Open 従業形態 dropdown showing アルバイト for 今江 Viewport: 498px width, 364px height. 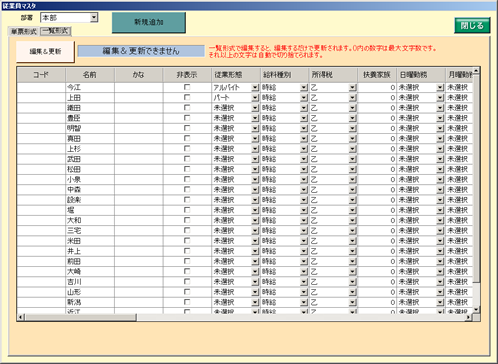pos(255,88)
